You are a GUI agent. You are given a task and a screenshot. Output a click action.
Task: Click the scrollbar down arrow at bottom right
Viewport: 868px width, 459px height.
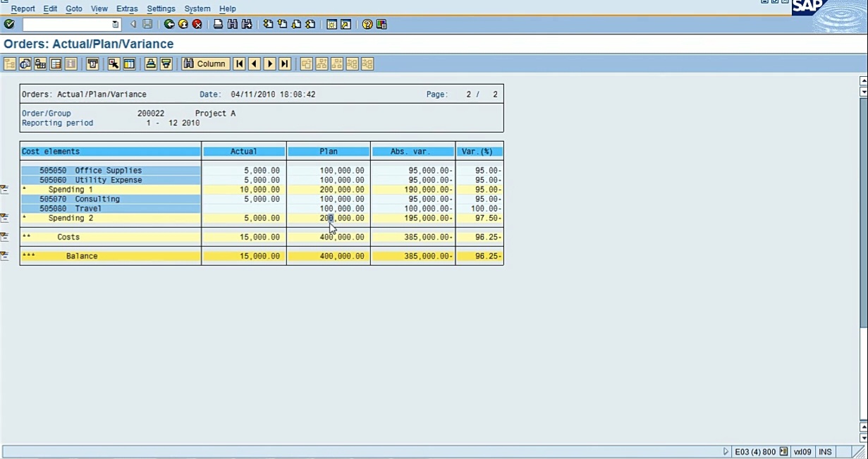pyautogui.click(x=864, y=437)
